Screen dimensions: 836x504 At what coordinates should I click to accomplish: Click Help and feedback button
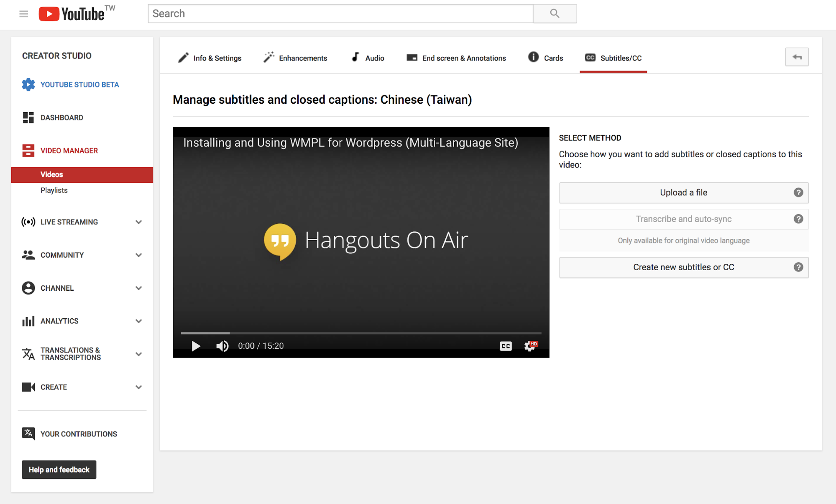tap(59, 469)
